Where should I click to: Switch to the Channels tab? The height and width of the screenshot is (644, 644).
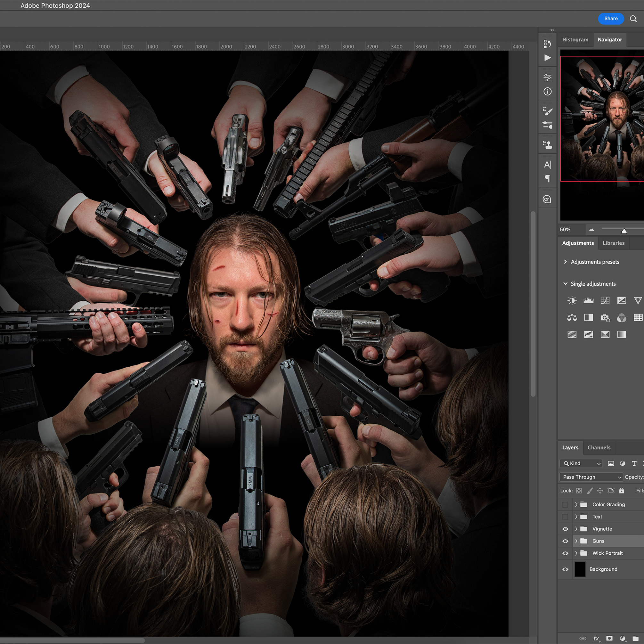(x=599, y=447)
